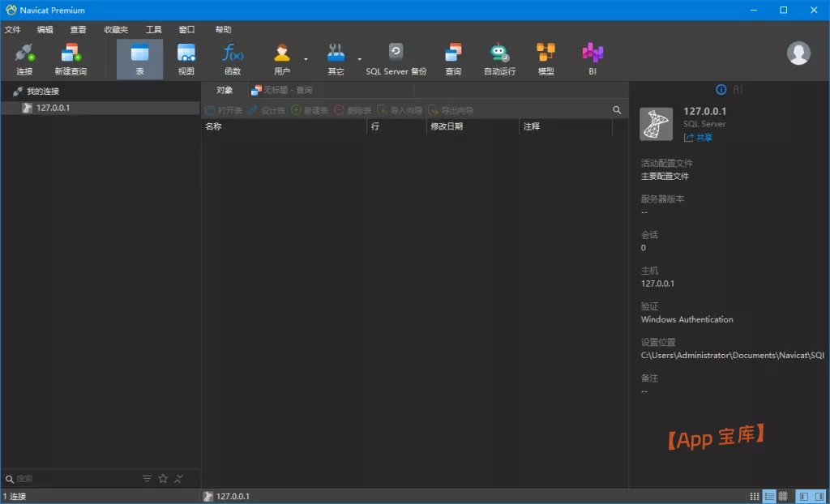Launch the BI toolbar icon
This screenshot has width=830, height=504.
coord(593,59)
